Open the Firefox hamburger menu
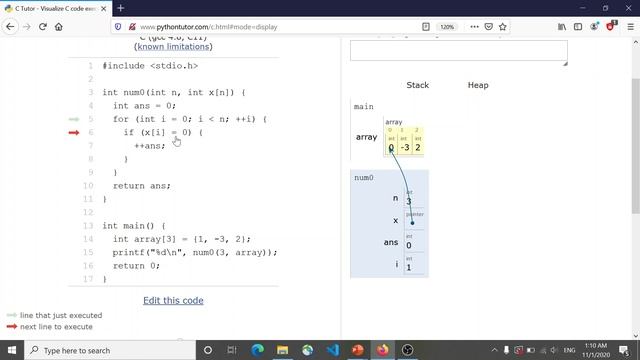 [631, 27]
